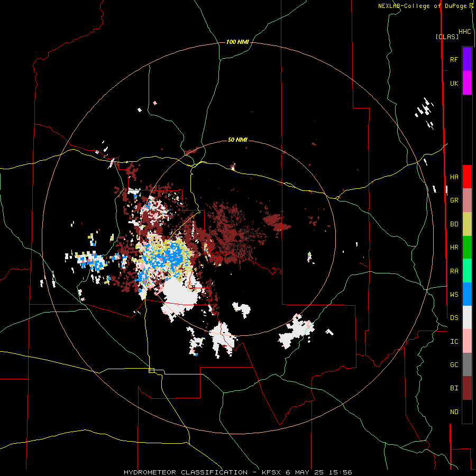The image size is (476, 476).
Task: Click the BD legend label
Action: (454, 224)
